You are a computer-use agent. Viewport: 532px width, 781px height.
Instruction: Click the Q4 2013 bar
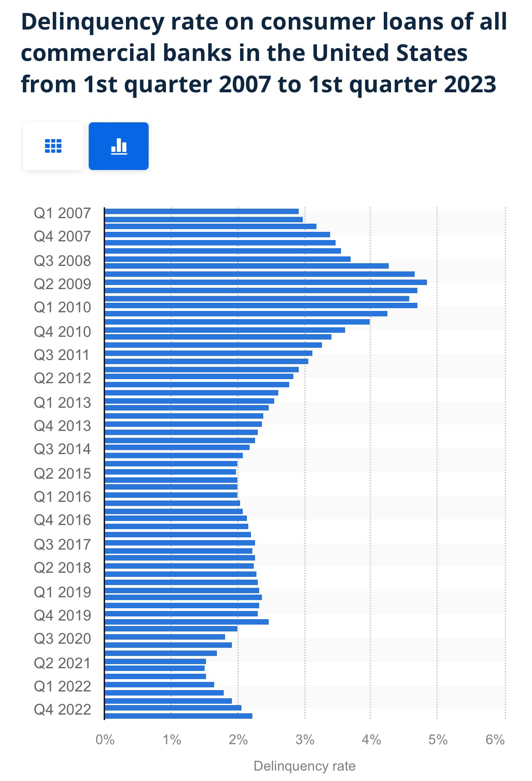pos(183,424)
